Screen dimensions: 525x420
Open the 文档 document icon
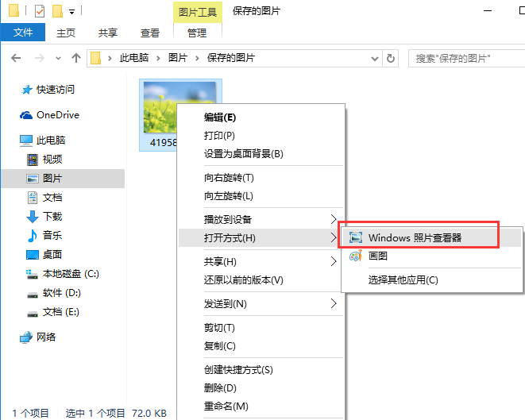coord(33,198)
